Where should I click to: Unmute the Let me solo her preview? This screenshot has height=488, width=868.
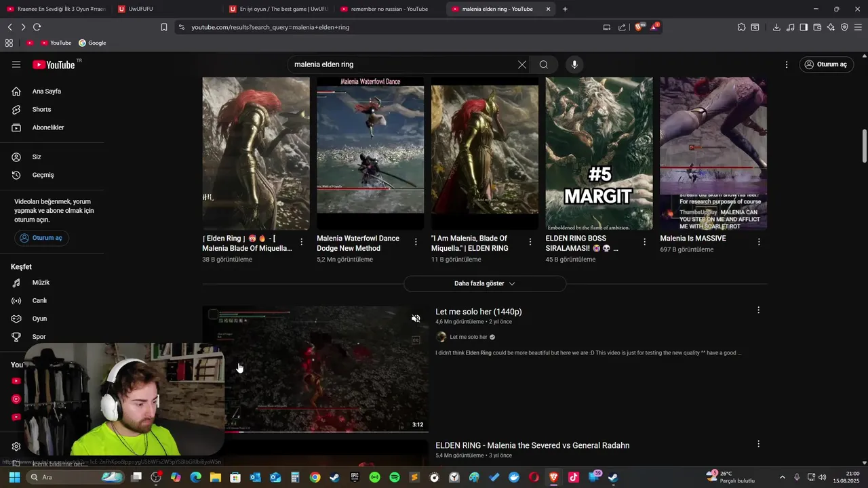click(416, 319)
